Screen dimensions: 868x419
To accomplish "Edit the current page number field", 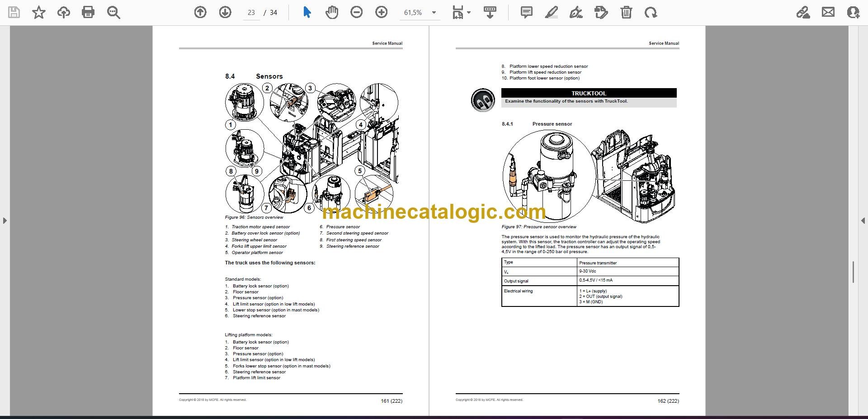I will tap(251, 13).
